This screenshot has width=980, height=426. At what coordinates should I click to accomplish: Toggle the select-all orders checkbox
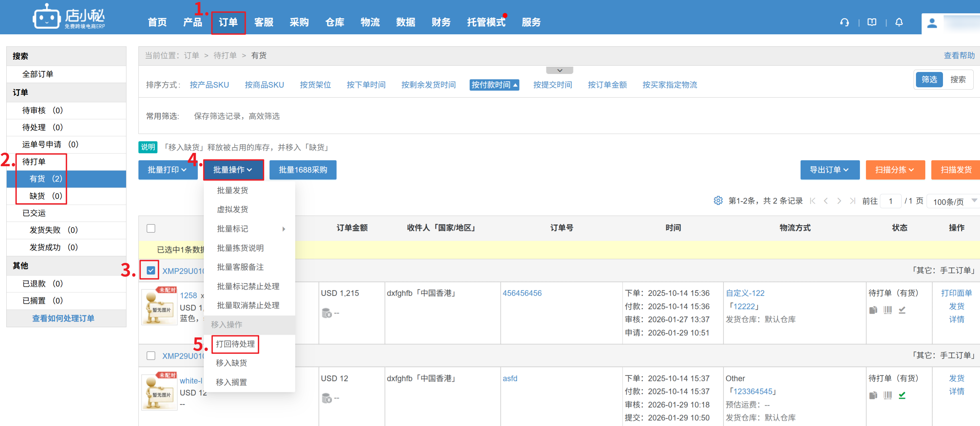click(151, 228)
